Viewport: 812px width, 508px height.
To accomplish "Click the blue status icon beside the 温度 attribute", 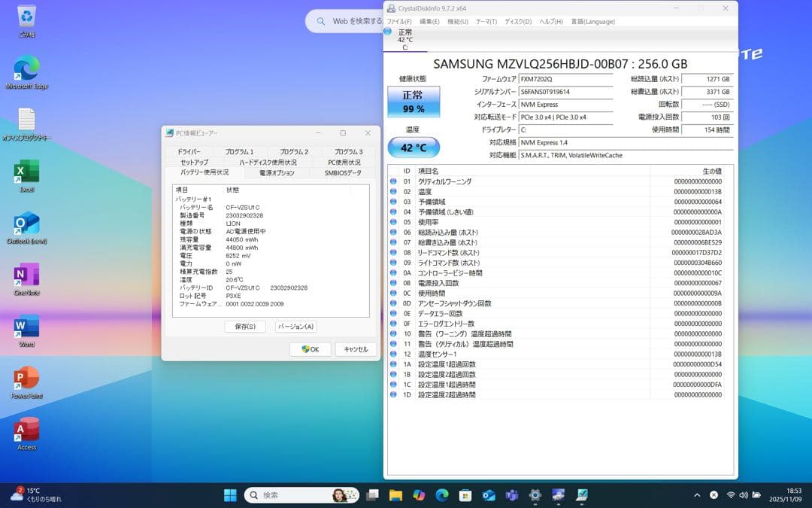I will pos(393,192).
